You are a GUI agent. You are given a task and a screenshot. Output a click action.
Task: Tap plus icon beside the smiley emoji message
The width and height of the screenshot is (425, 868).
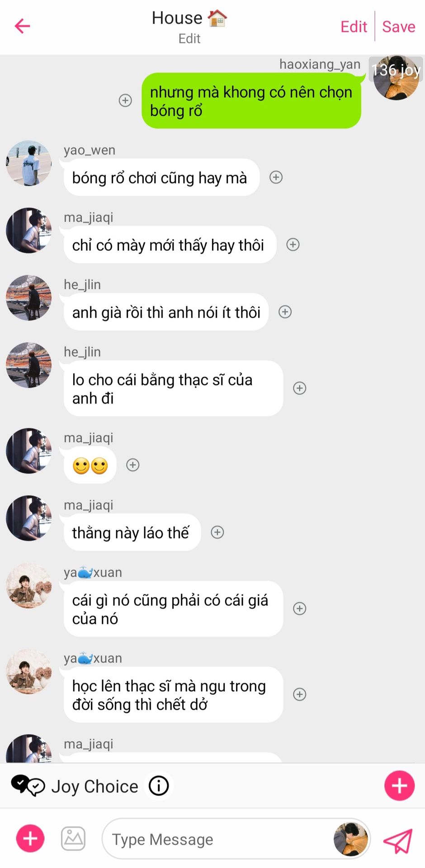coord(132,465)
